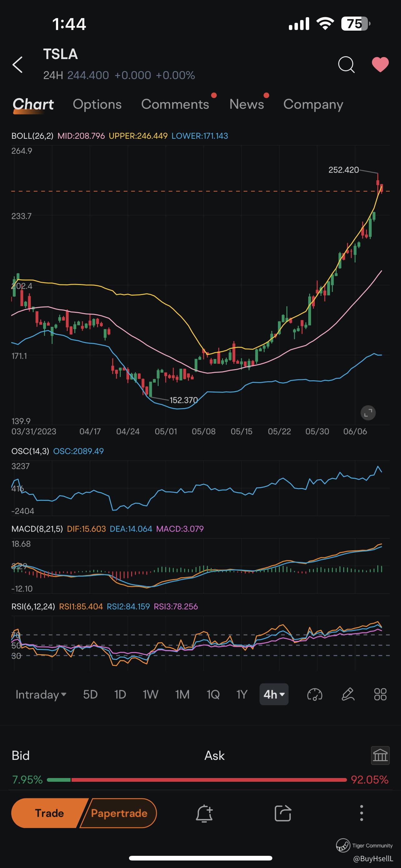
Task: Open the Company tab
Action: coord(313,104)
